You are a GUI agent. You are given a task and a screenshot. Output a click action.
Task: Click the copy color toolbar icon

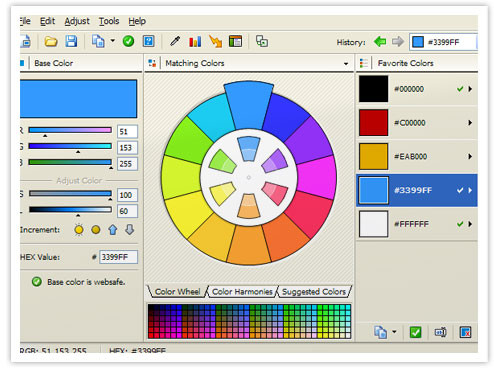pyautogui.click(x=98, y=41)
